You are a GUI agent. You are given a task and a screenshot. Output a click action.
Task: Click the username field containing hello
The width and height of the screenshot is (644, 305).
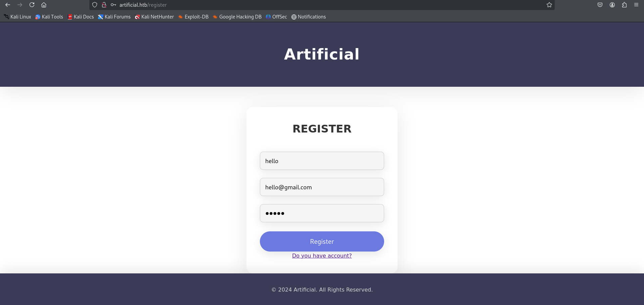pos(322,161)
